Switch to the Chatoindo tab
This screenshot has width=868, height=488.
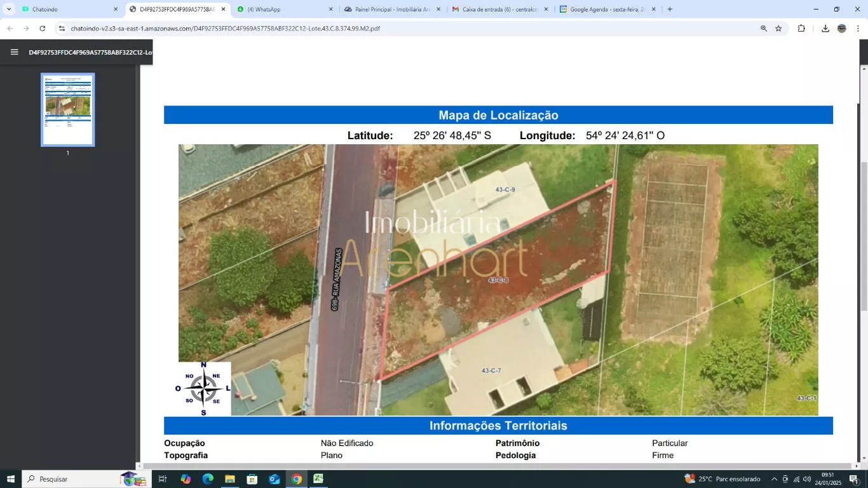point(70,10)
